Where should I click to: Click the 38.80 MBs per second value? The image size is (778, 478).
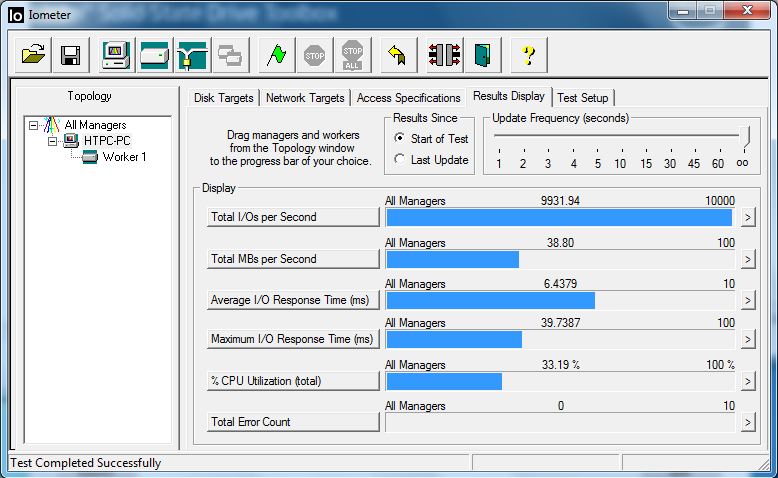[x=560, y=243]
